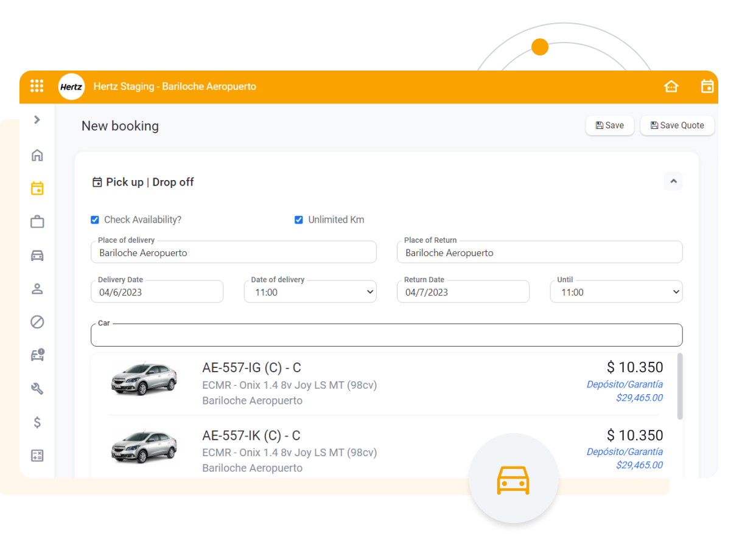Click the car list scrollbar
This screenshot has width=756, height=534.
pyautogui.click(x=680, y=386)
